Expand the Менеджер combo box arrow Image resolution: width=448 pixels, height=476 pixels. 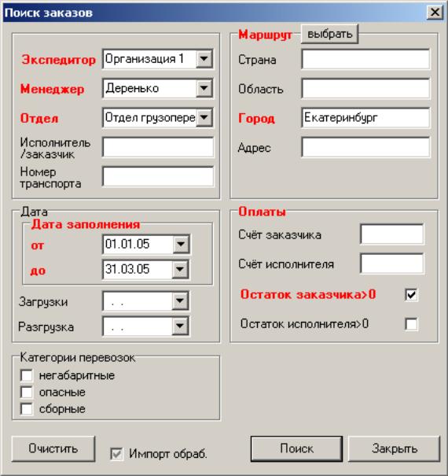(204, 88)
